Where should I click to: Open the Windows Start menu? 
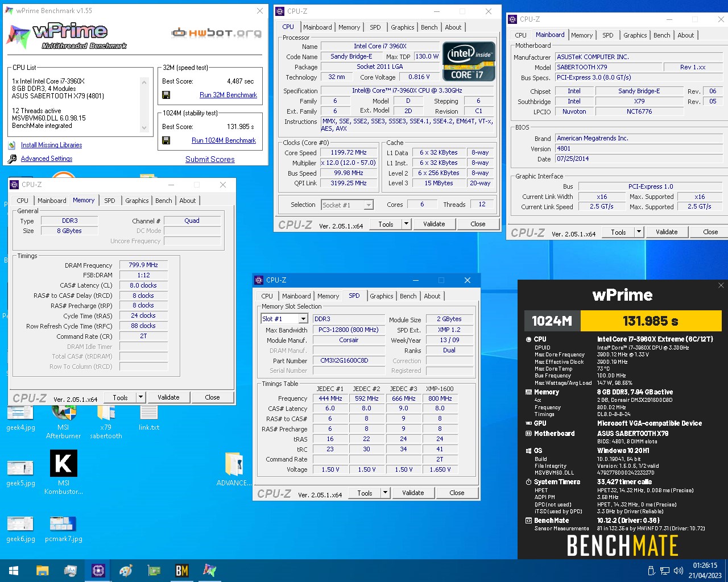tap(14, 571)
